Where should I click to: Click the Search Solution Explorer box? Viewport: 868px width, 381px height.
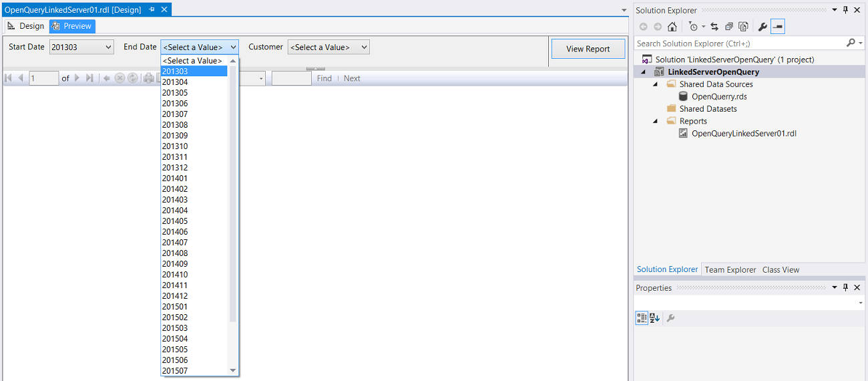pyautogui.click(x=739, y=43)
